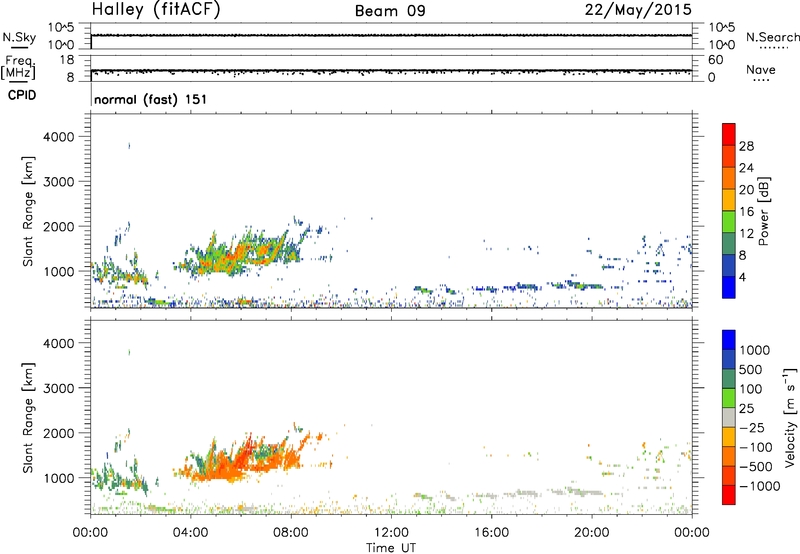The height and width of the screenshot is (554, 800).
Task: Click "2000" tick of the velocity panel
Action: coord(59,433)
